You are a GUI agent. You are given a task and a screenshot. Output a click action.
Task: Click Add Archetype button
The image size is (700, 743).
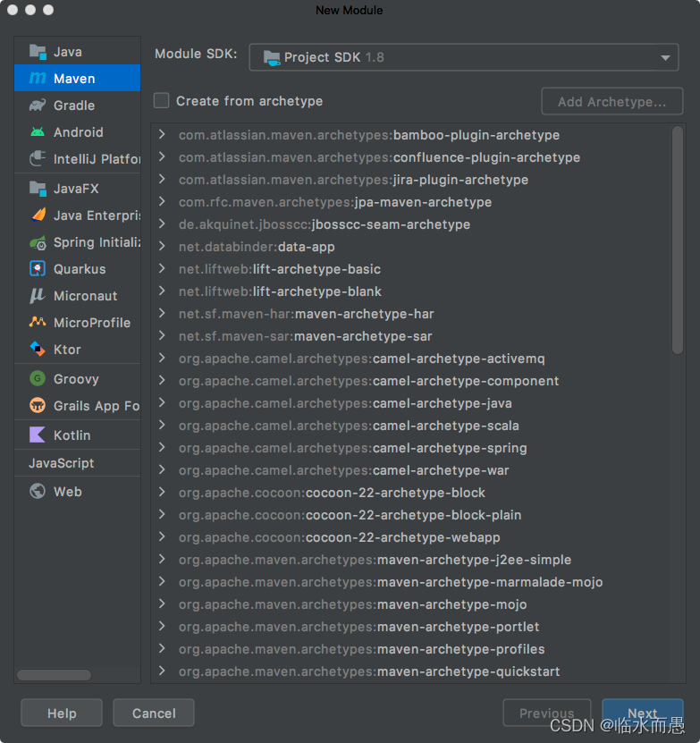611,101
